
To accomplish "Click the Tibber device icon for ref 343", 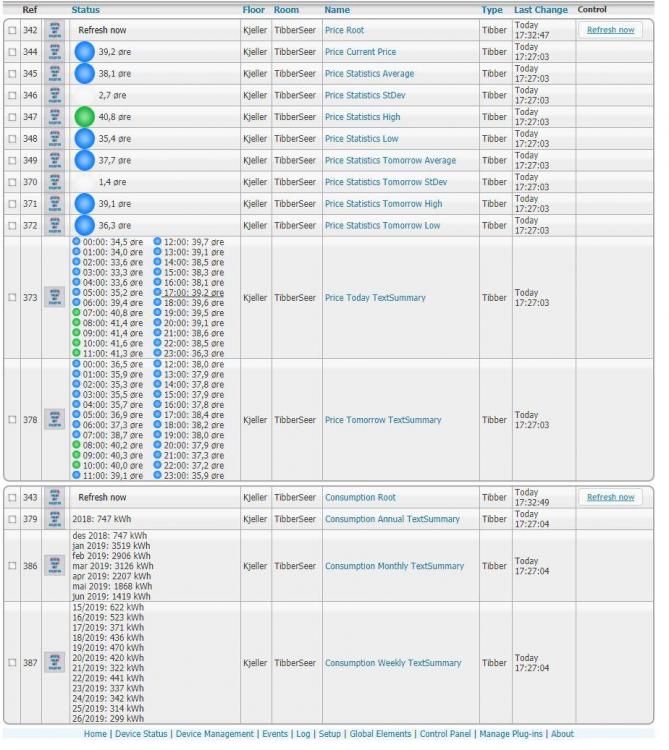I will pyautogui.click(x=55, y=497).
